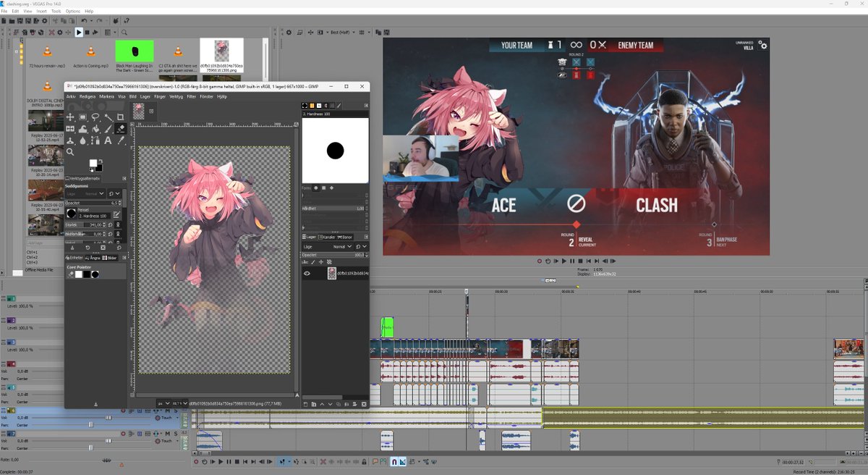Open GIMP Färger menu
The image size is (868, 475).
(x=160, y=96)
